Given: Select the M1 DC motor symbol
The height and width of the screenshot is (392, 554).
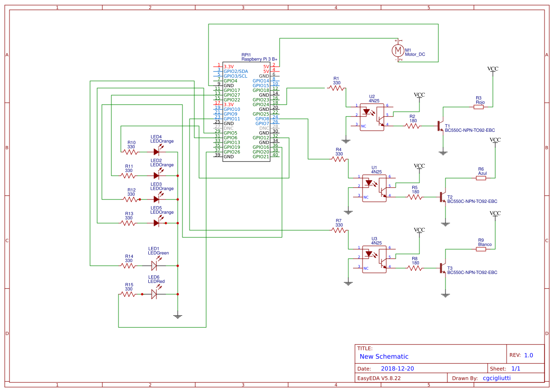Looking at the screenshot, I should click(398, 51).
